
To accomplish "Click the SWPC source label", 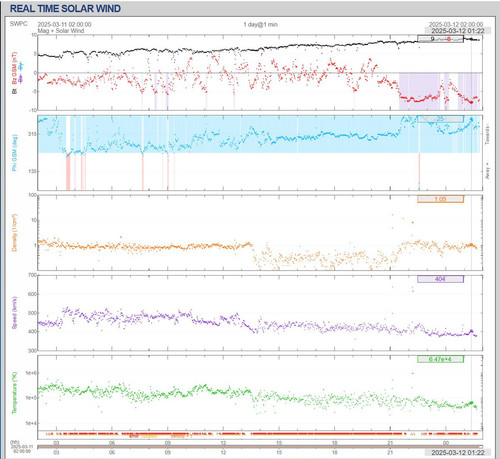I will [19, 24].
